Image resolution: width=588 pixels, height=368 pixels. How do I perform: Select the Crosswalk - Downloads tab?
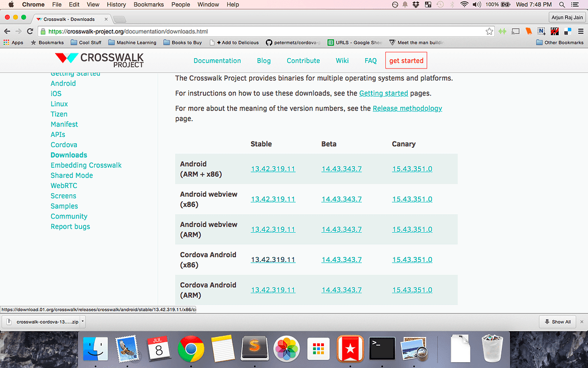(x=69, y=19)
